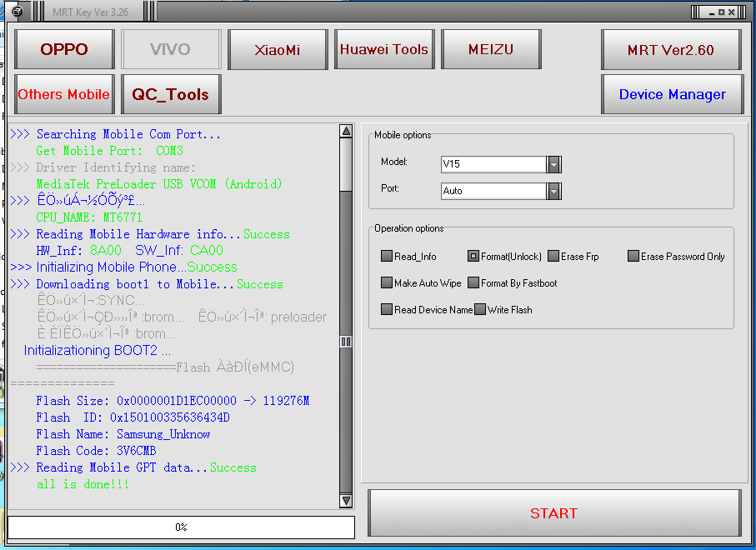The image size is (756, 550).
Task: Enable Erase Password Only checkbox
Action: [633, 256]
